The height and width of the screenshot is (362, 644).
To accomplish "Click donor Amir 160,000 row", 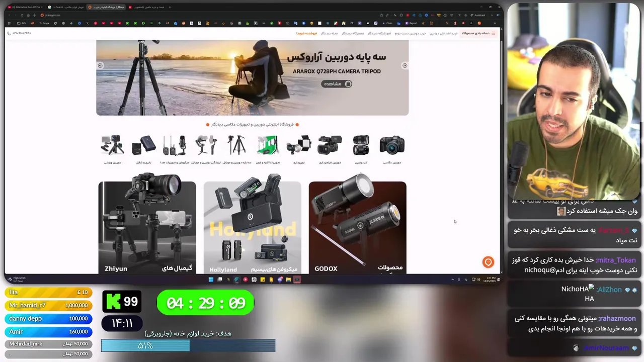I will (48, 331).
